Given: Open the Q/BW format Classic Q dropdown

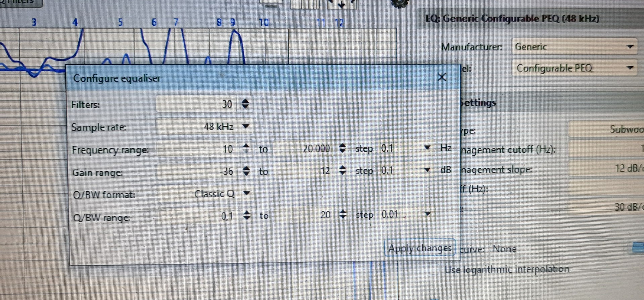Looking at the screenshot, I should (246, 193).
